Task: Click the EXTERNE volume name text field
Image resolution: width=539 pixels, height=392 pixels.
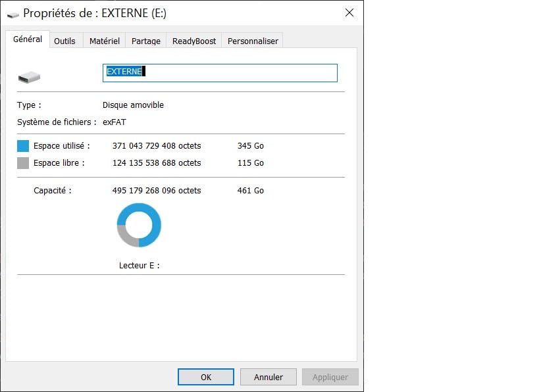Action: tap(220, 72)
